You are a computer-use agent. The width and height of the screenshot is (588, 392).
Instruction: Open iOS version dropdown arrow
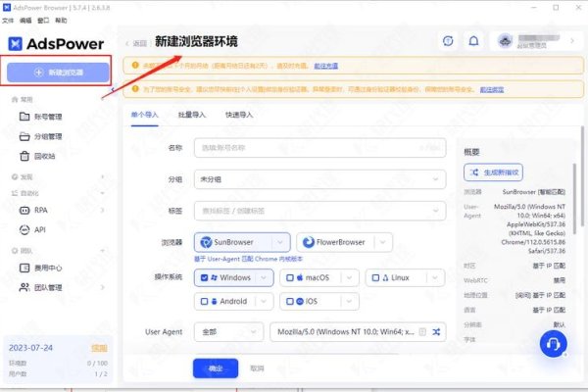tap(349, 302)
